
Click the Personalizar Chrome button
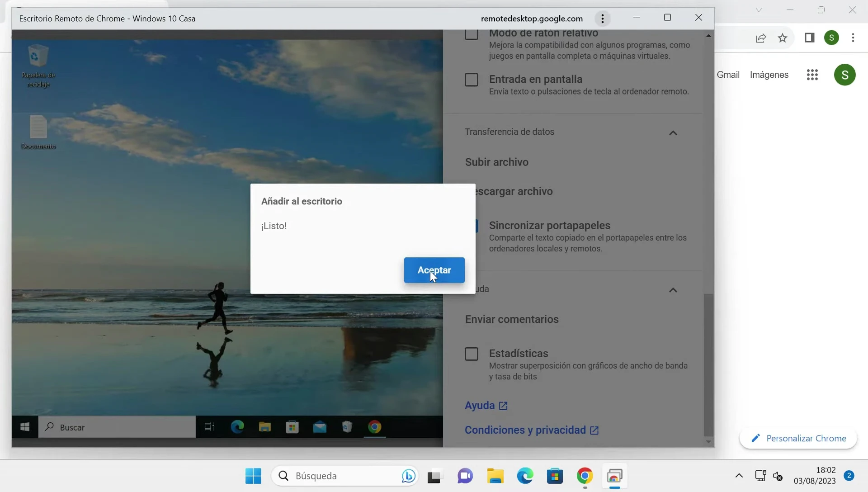click(798, 438)
